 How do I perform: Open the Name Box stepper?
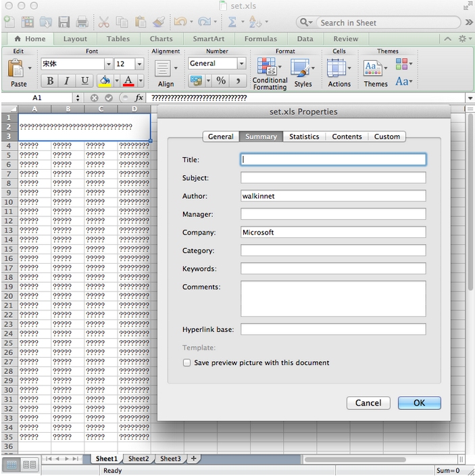(x=78, y=98)
